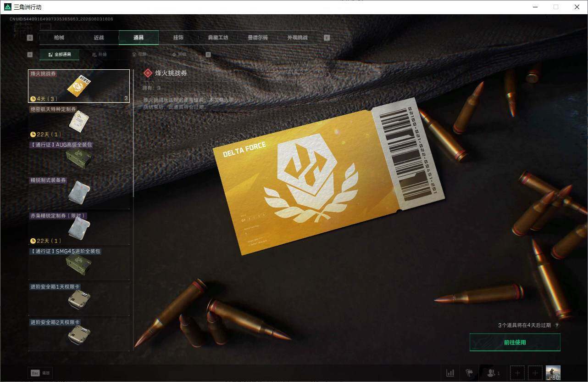
Task: Open the player avatar at bottom right
Action: 553,373
